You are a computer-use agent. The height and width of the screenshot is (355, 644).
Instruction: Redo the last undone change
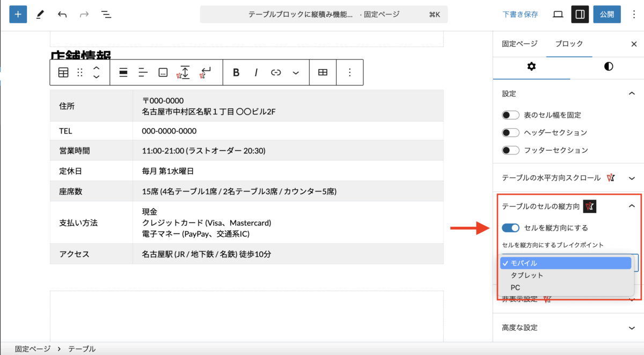coord(84,14)
